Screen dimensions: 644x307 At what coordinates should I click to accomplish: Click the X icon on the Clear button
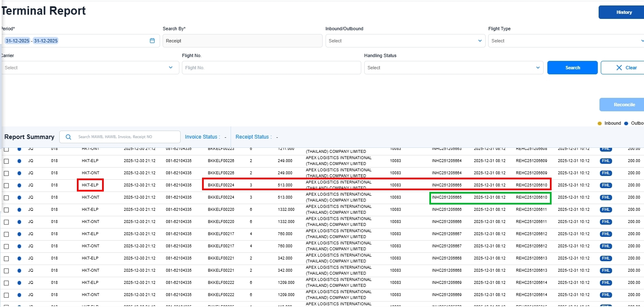(x=619, y=68)
